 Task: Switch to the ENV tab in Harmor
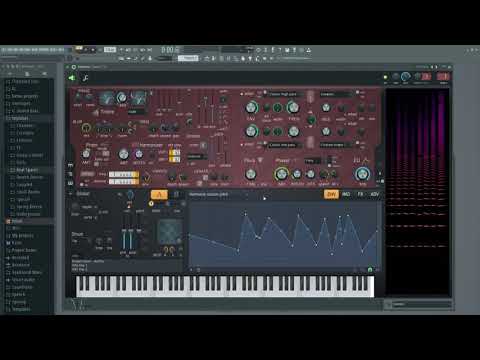(x=331, y=194)
